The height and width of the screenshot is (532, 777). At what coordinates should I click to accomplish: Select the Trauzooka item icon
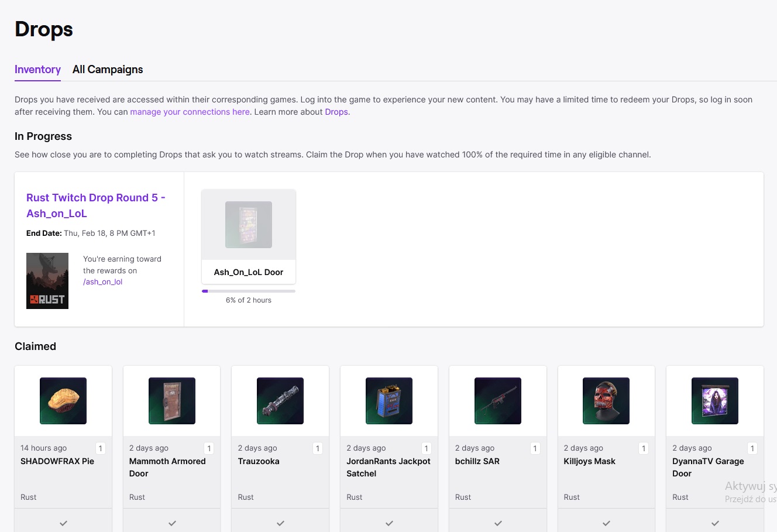coord(280,401)
